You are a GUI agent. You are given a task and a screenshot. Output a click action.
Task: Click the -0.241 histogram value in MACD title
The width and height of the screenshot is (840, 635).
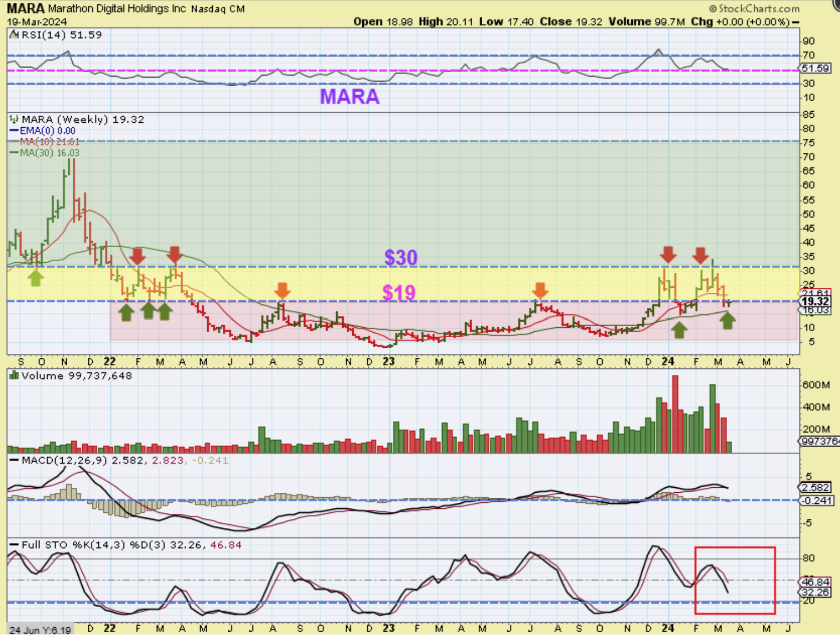(x=209, y=461)
